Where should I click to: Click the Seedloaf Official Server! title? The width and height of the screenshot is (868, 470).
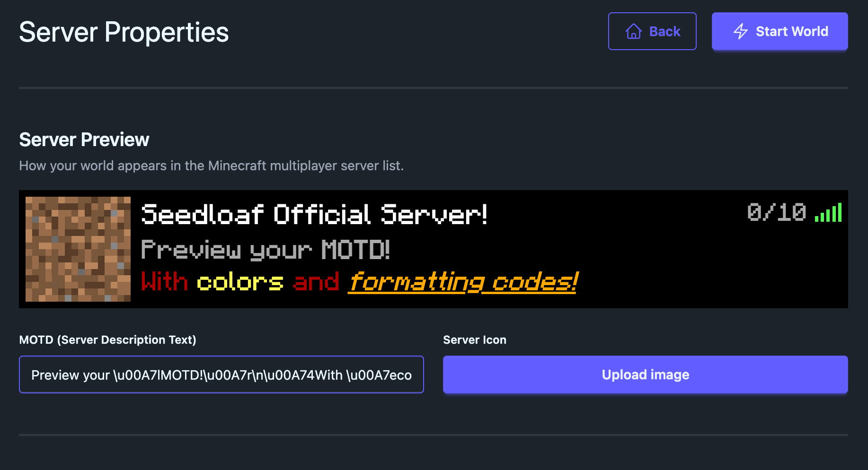click(314, 215)
